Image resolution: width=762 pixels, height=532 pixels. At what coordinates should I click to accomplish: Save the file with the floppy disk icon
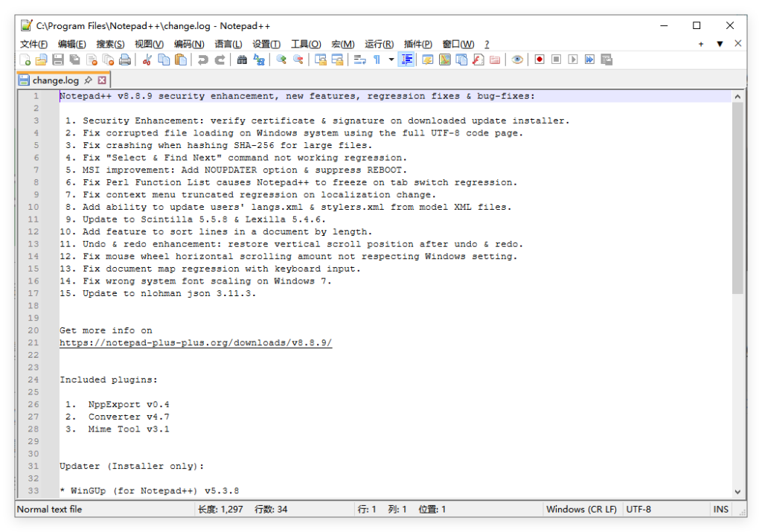(x=58, y=60)
